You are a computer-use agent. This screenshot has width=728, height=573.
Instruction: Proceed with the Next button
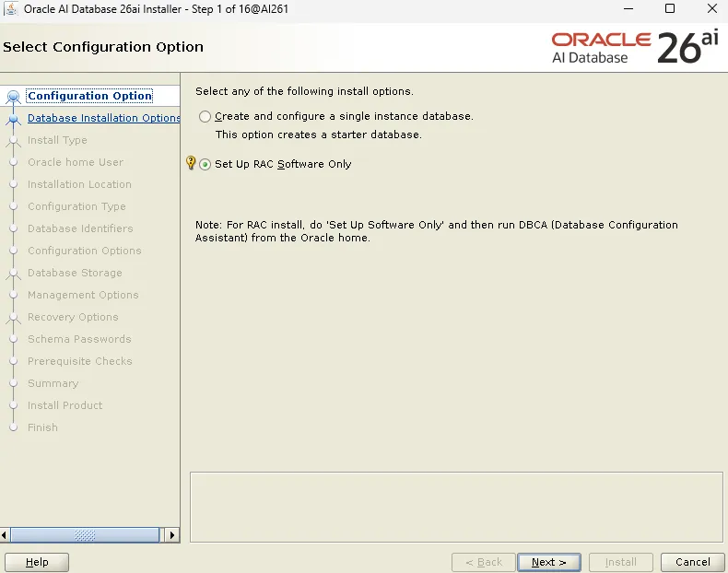[549, 562]
